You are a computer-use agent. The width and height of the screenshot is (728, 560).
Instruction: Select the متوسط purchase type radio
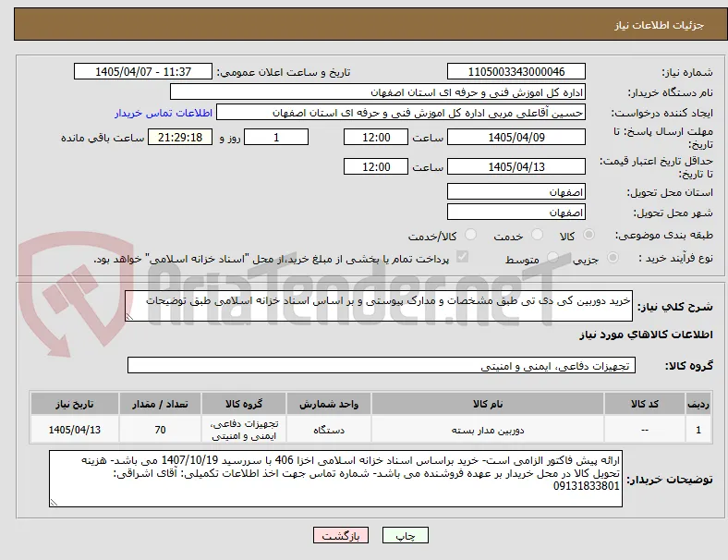point(552,257)
